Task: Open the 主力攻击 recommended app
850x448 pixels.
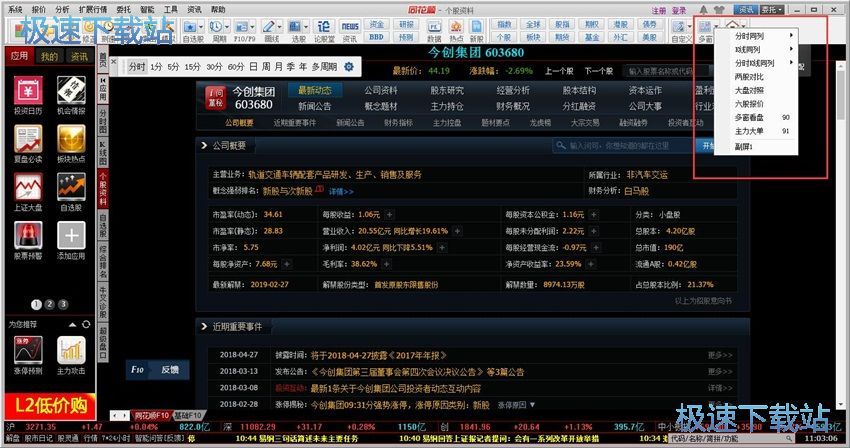Action: click(x=71, y=350)
